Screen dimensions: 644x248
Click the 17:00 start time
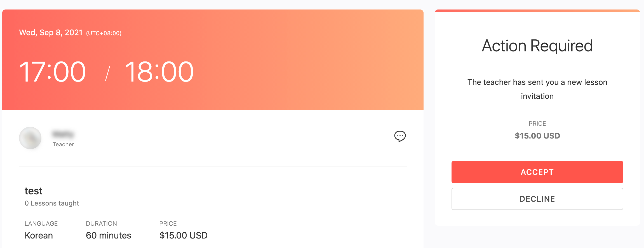click(x=53, y=72)
